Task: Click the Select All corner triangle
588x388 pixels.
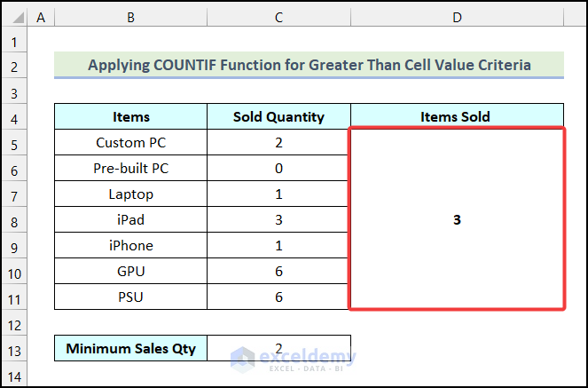Action: 14,16
